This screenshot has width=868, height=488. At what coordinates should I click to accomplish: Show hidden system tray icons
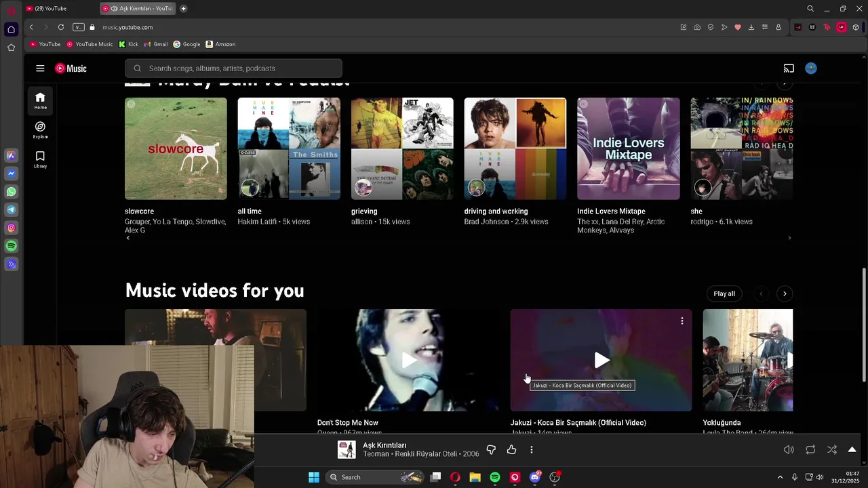coord(780,477)
